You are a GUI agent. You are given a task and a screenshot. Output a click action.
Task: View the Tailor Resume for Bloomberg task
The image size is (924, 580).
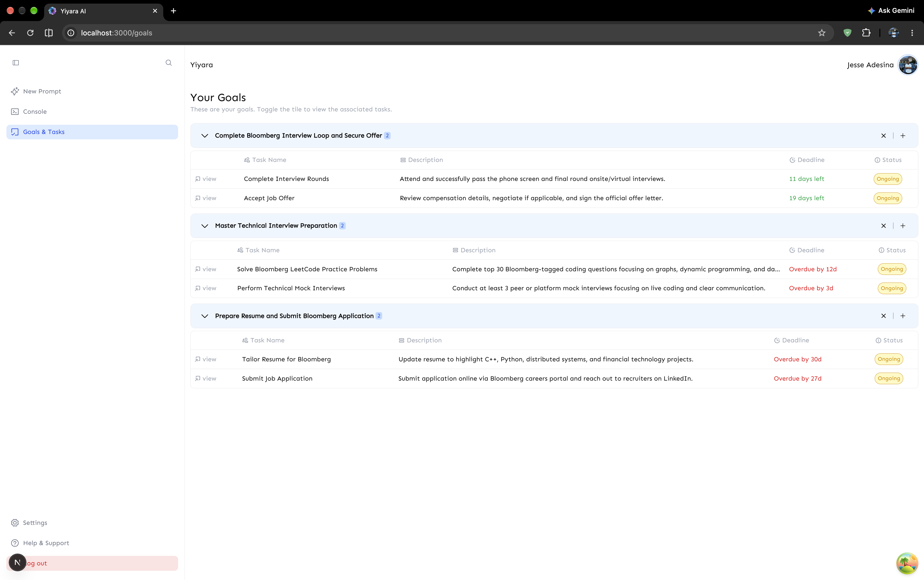coord(206,360)
